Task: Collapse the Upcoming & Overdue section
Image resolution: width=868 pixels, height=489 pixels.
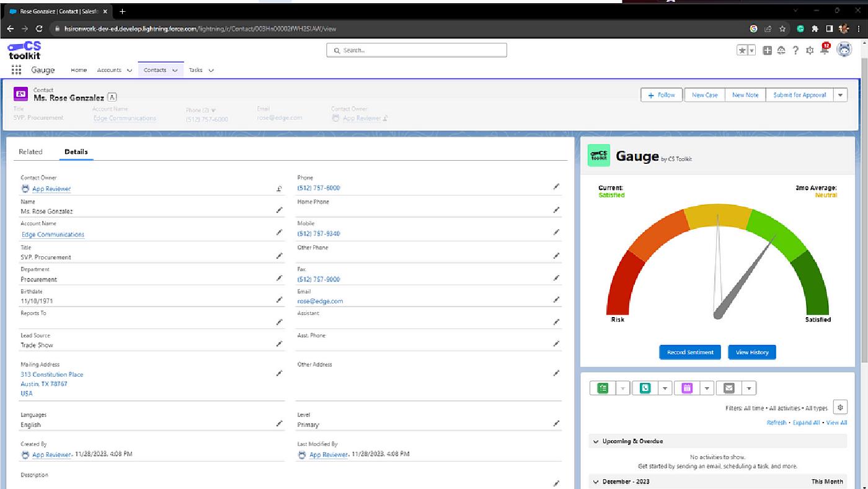Action: click(x=595, y=441)
